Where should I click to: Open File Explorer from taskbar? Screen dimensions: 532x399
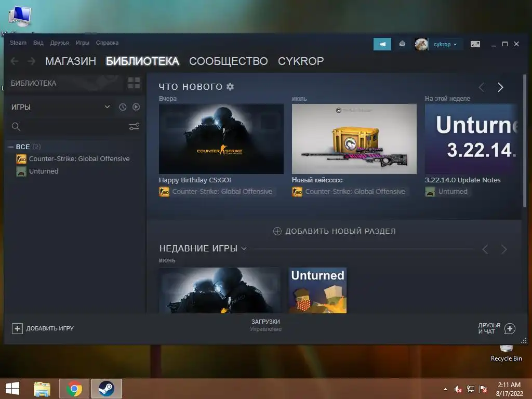[42, 389]
